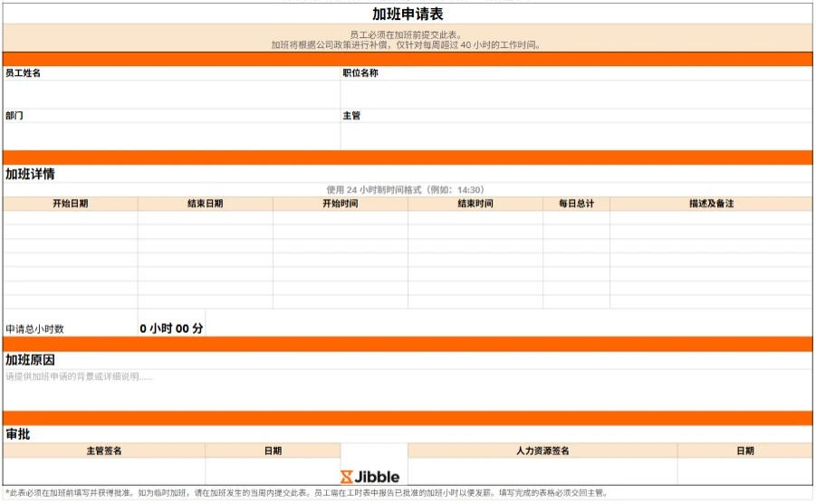Click the 24 小时制时间格式 hint text
816x504 pixels.
pos(406,190)
